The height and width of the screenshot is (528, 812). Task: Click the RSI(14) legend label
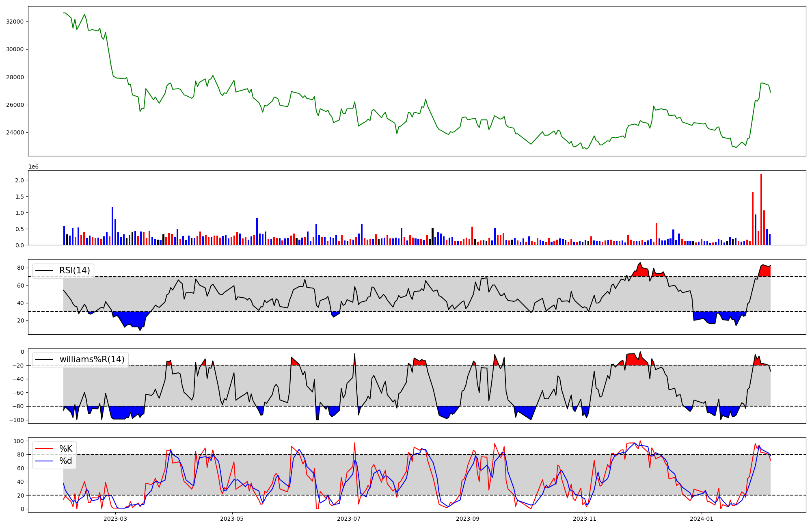75,270
